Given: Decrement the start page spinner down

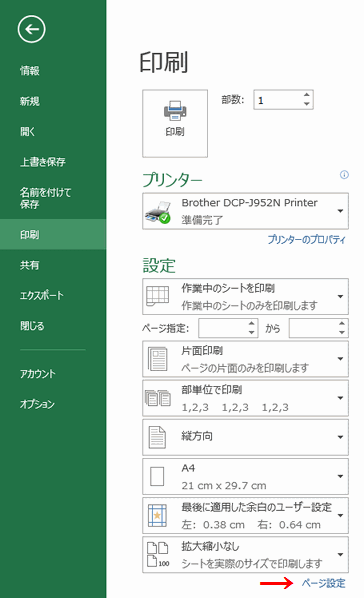Looking at the screenshot, I should click(x=251, y=333).
